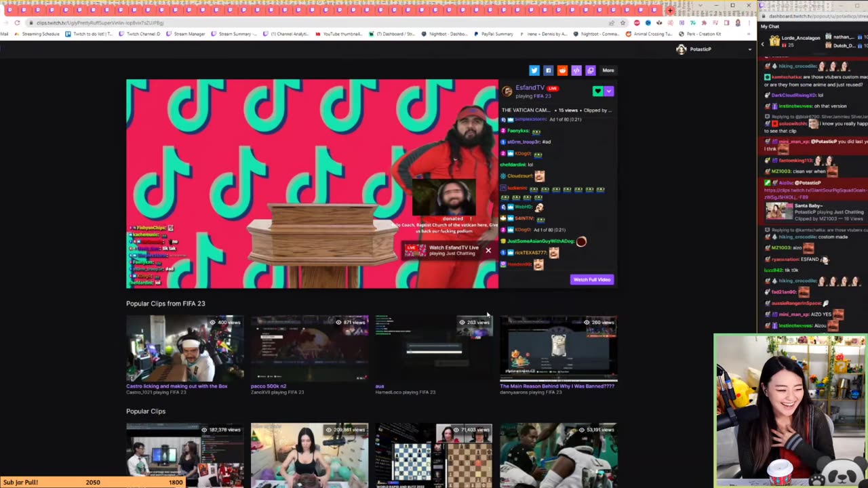
Task: Open EsfandTV avatar next to channel name
Action: click(x=507, y=91)
